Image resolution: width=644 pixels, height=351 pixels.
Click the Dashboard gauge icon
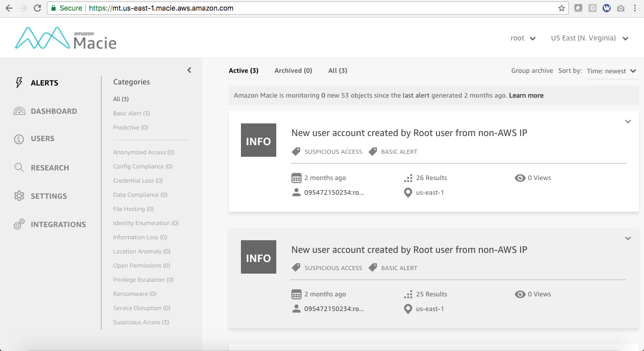19,111
